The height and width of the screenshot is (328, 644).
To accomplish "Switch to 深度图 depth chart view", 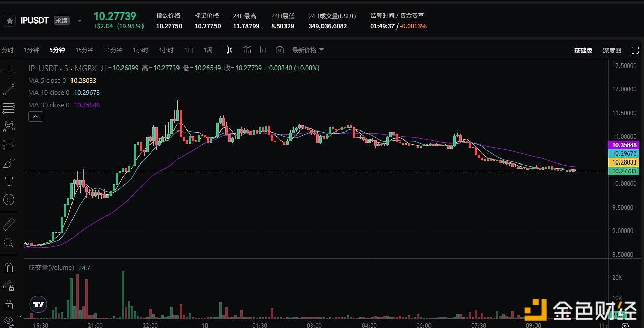I will [612, 50].
